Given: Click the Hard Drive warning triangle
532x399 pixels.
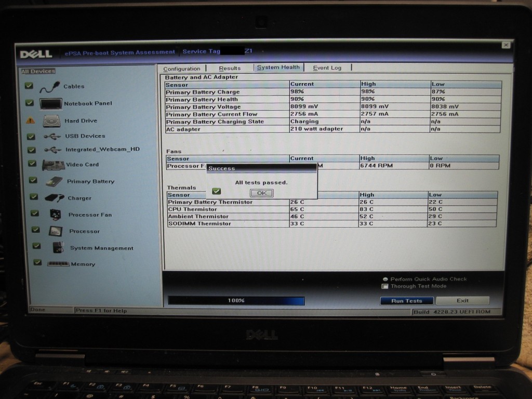Looking at the screenshot, I should (x=30, y=120).
